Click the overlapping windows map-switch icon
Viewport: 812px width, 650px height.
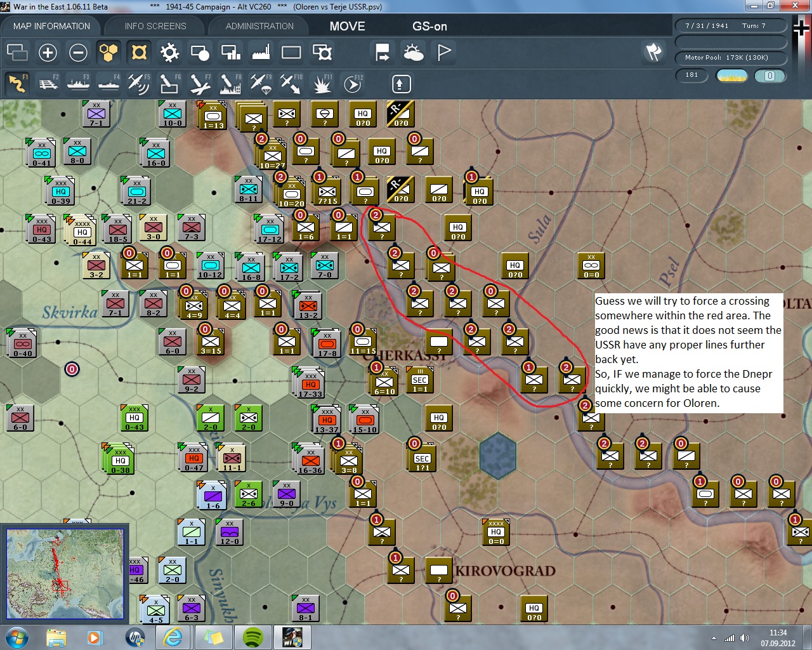[17, 52]
